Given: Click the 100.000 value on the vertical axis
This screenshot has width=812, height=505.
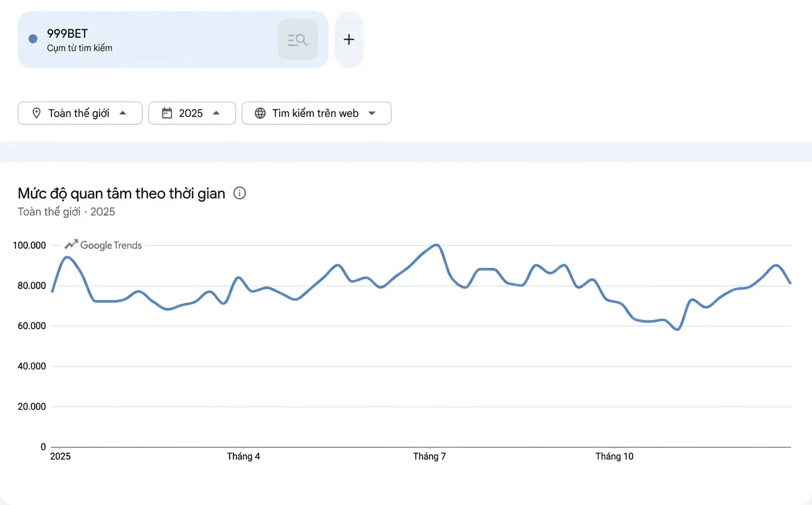Looking at the screenshot, I should coord(29,246).
